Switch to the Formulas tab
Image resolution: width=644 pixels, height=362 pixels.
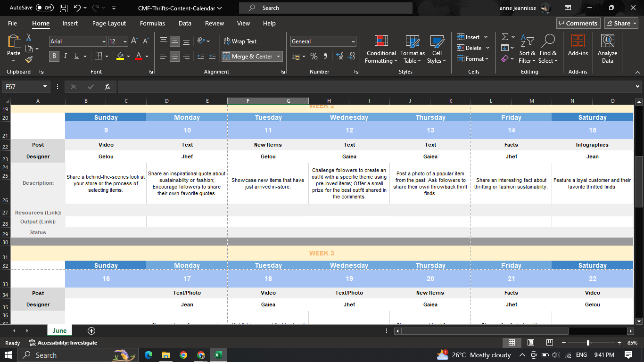[152, 23]
